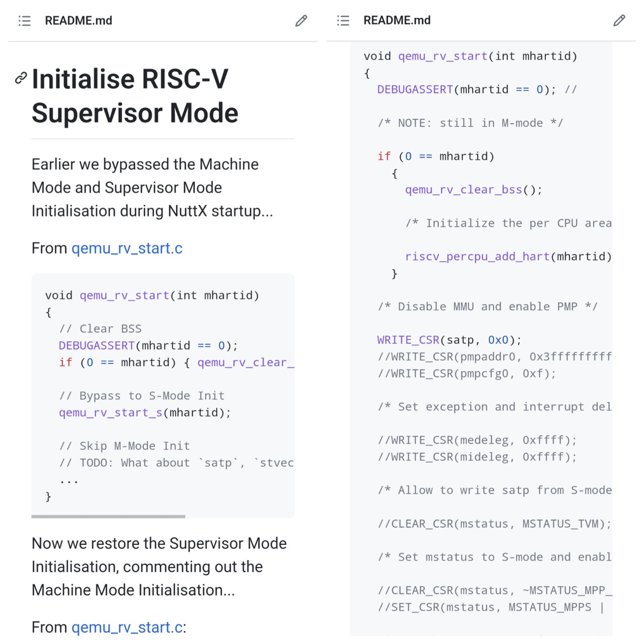644x644 pixels.
Task: Click the riscv_percpu_add_hart function call
Action: (477, 257)
